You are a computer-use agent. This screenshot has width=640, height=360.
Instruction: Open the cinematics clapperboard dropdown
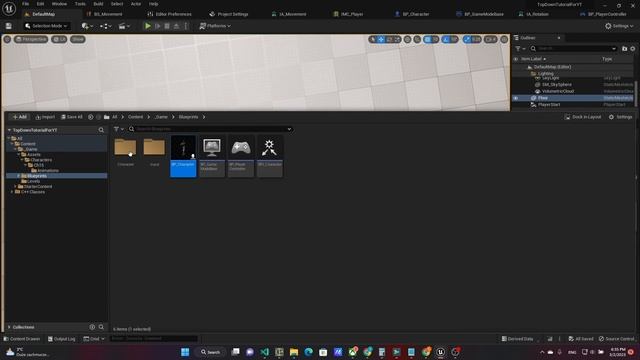[124, 26]
